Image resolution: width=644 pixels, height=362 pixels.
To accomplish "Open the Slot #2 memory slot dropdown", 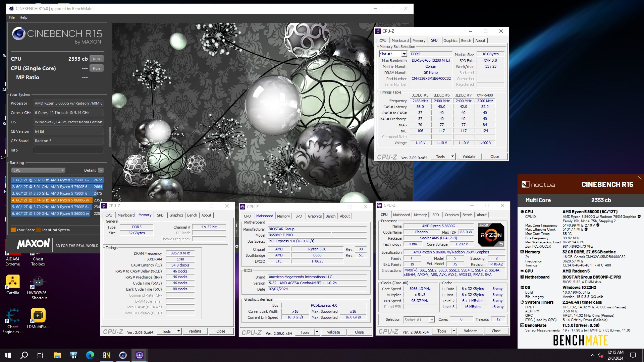I will pyautogui.click(x=404, y=54).
